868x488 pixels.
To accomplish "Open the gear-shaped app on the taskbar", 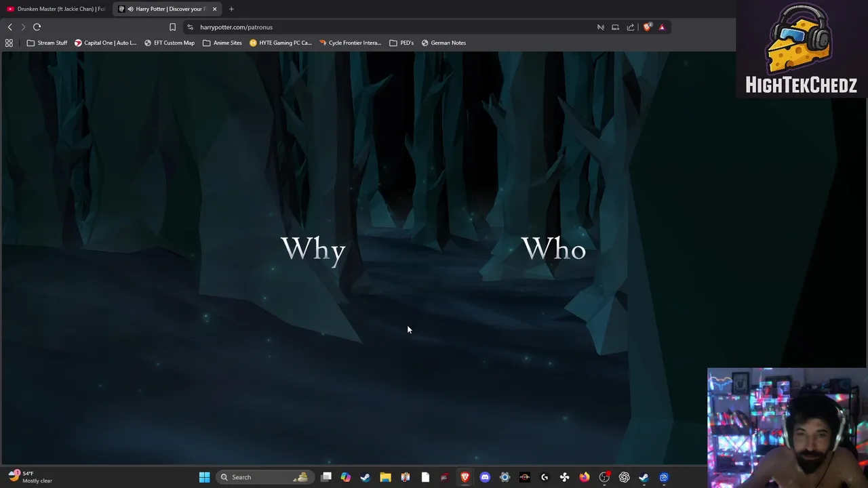I will click(x=505, y=477).
